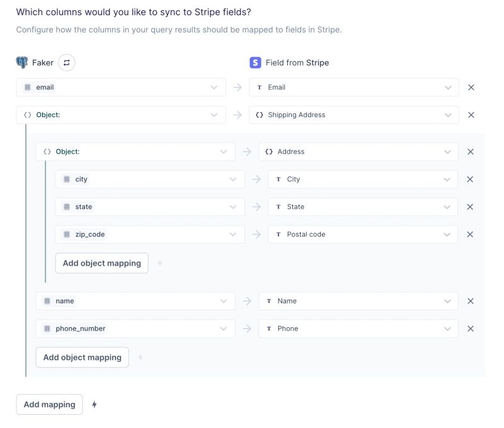Click the arrow between zip_code and Postal code
The image size is (504, 428).
pos(256,235)
